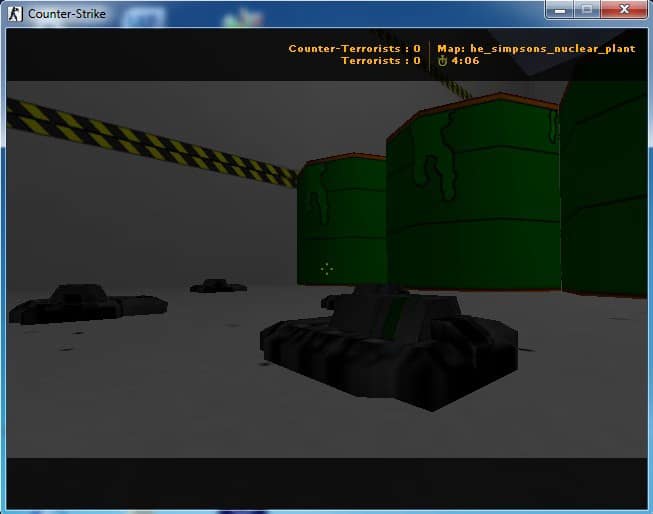
Task: Maximize the Counter-Strike window
Action: 587,9
